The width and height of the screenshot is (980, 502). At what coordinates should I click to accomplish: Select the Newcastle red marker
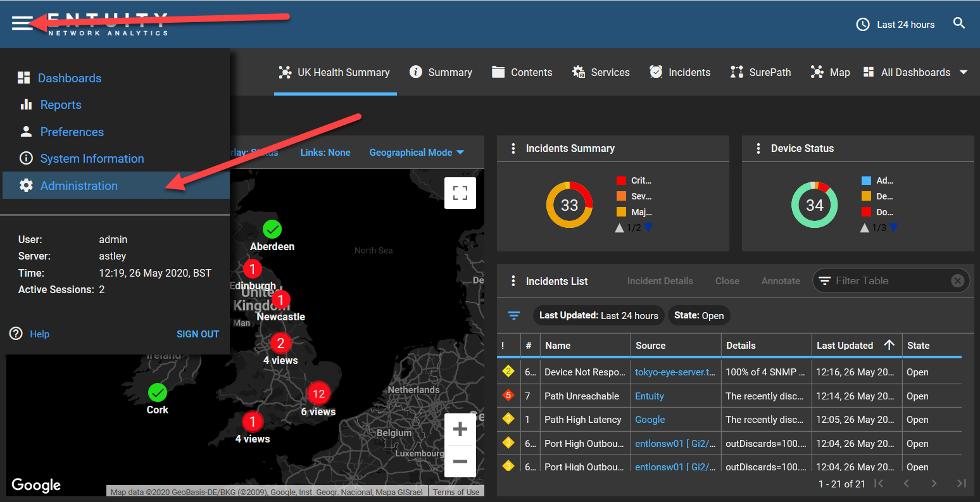point(281,299)
